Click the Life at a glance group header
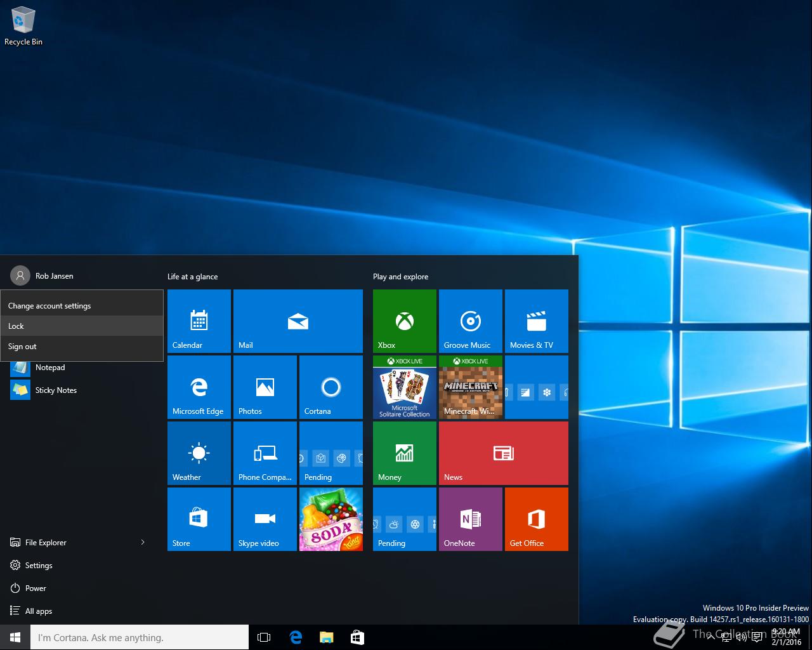This screenshot has height=650, width=812. pos(192,277)
